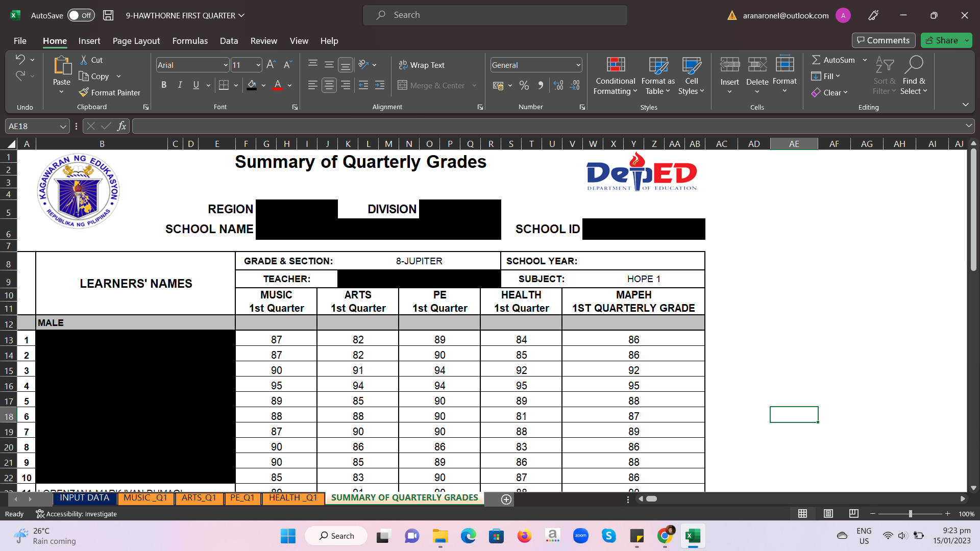Click the Cut scissors icon
Screen dimensions: 980x551
click(84, 60)
